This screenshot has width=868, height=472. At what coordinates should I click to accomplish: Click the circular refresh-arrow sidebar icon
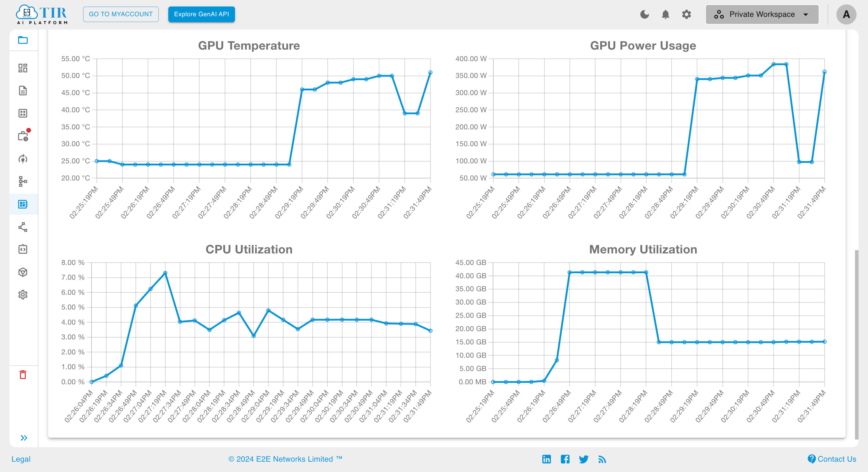click(23, 159)
